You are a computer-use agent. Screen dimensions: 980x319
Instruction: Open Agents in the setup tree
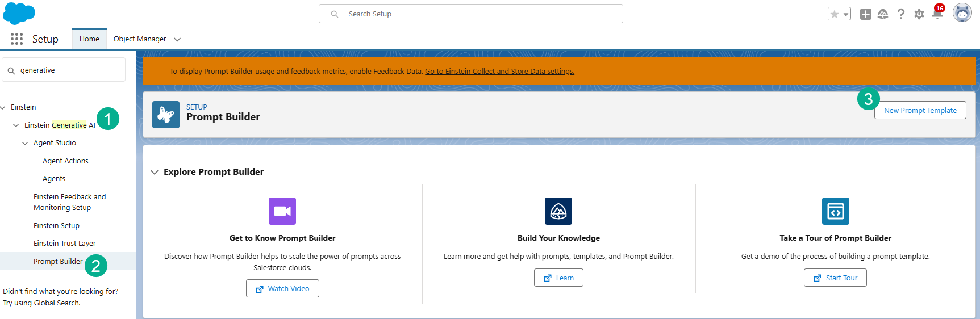[54, 179]
